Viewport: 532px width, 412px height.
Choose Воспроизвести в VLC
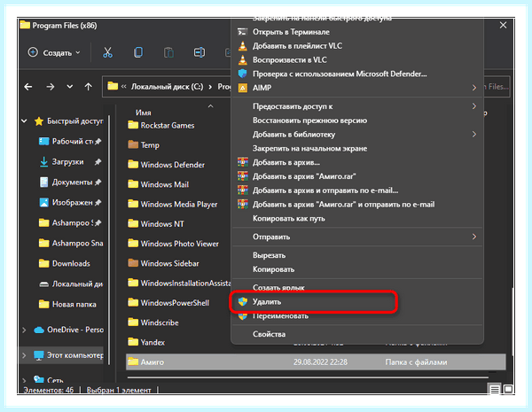[357, 59]
